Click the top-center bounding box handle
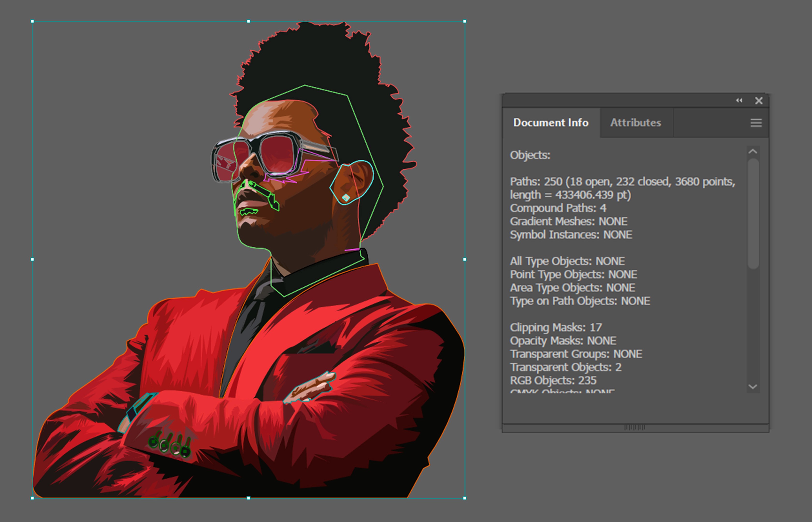 coord(248,21)
